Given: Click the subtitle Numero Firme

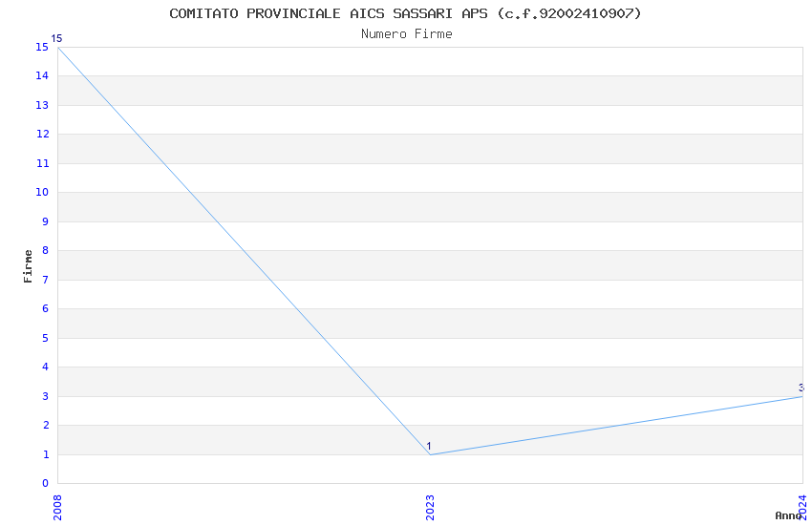Looking at the screenshot, I should pos(407,34).
